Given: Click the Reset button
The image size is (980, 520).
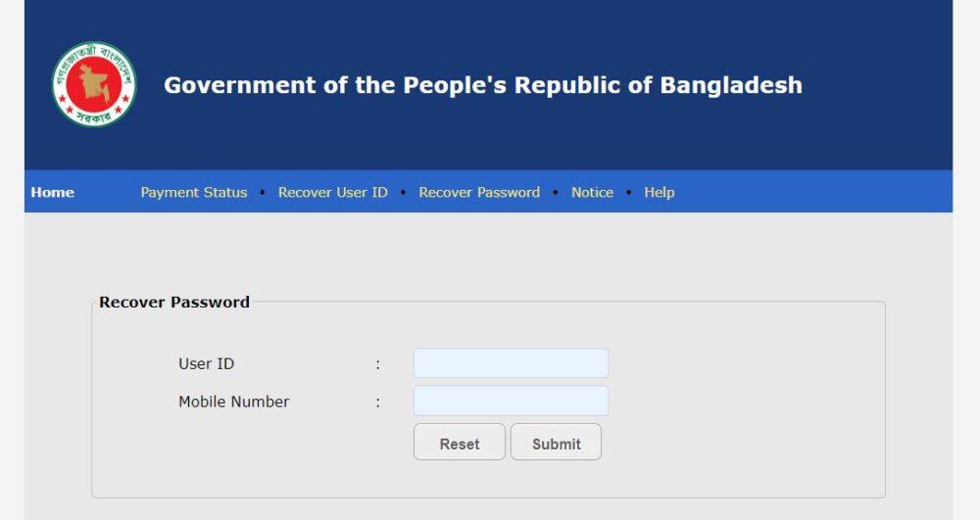Looking at the screenshot, I should pos(460,443).
